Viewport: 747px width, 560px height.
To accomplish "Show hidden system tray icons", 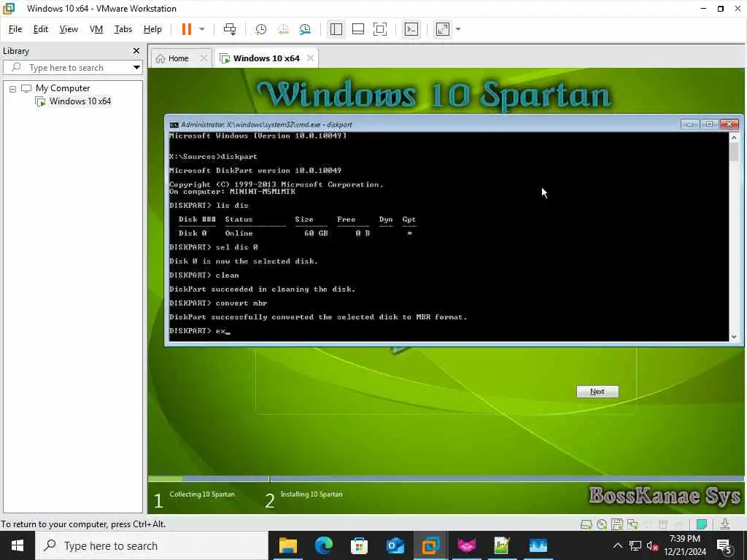I will (x=617, y=545).
